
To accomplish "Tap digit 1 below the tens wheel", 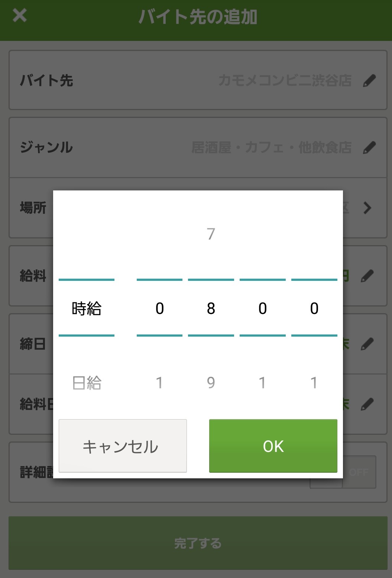I will 262,383.
